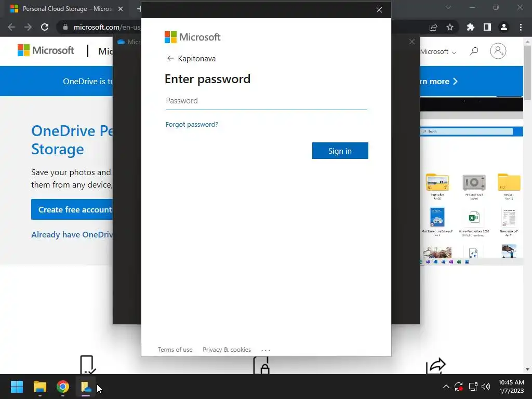The image size is (532, 399).
Task: Close the Personal Cloud Storage tab
Action: click(x=121, y=9)
